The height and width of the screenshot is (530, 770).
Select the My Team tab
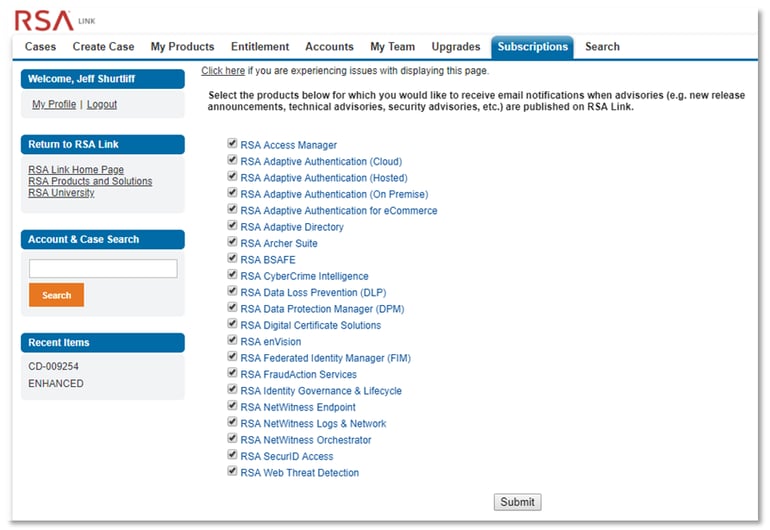tap(392, 47)
